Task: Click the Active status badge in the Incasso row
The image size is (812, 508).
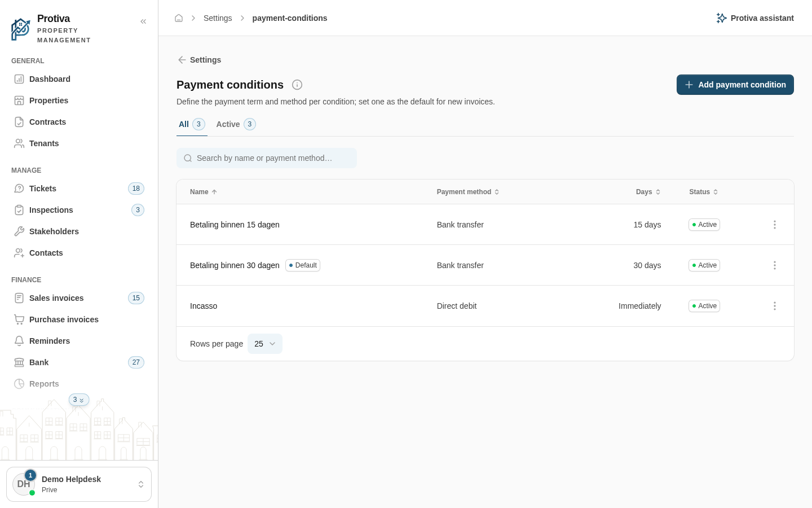Action: (x=704, y=306)
